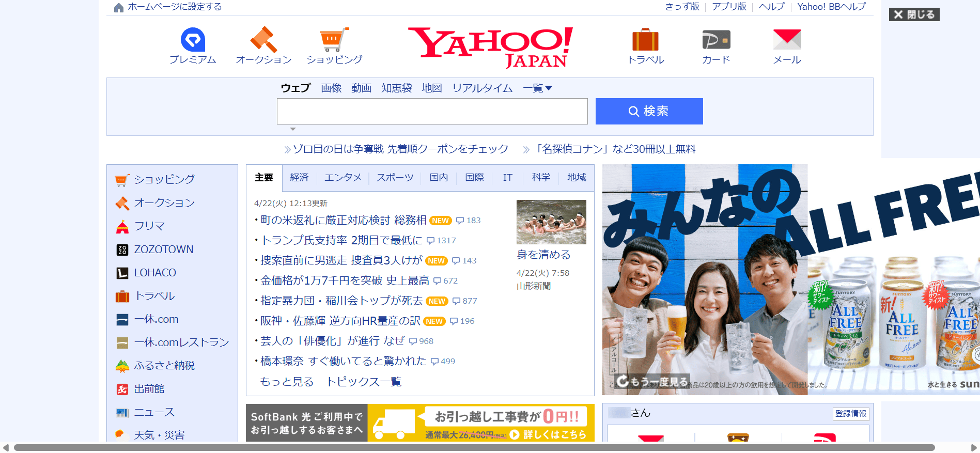Select the 地図 search tab
The width and height of the screenshot is (980, 453).
tap(432, 88)
